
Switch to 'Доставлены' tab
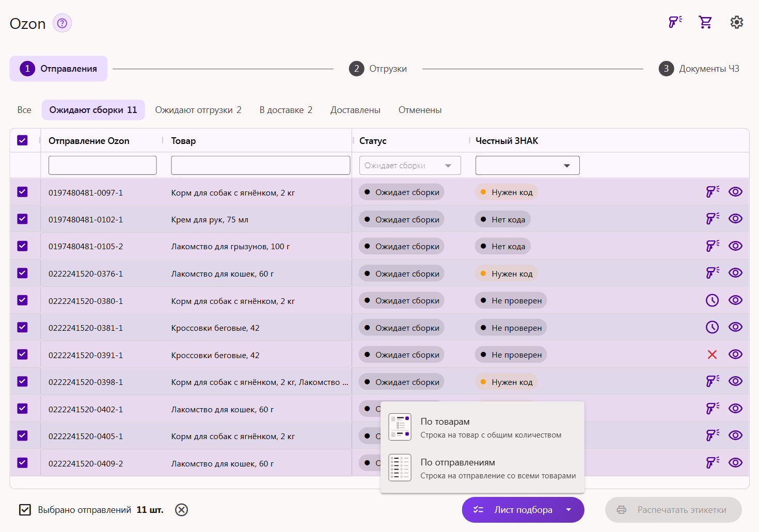coord(355,110)
